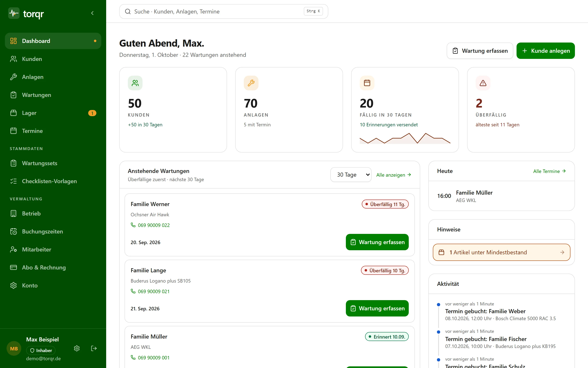Click the torqr pulse logo icon
The width and height of the screenshot is (588, 368).
(14, 13)
